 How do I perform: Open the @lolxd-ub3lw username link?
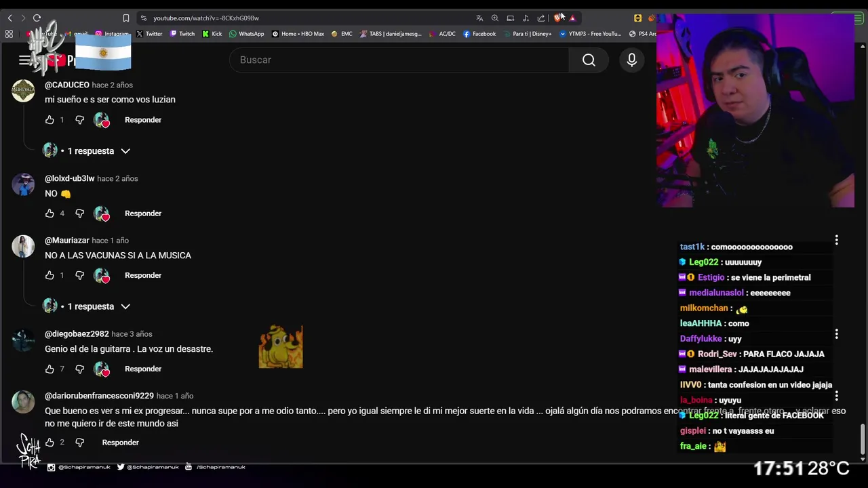coord(69,179)
